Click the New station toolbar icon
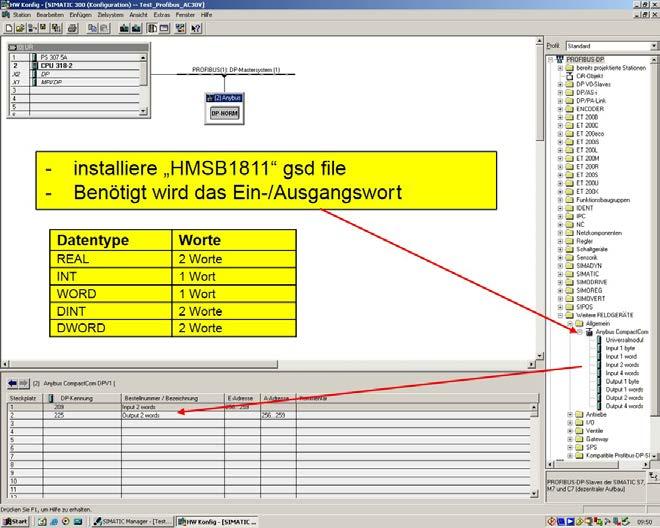The height and width of the screenshot is (528, 660). [9, 28]
